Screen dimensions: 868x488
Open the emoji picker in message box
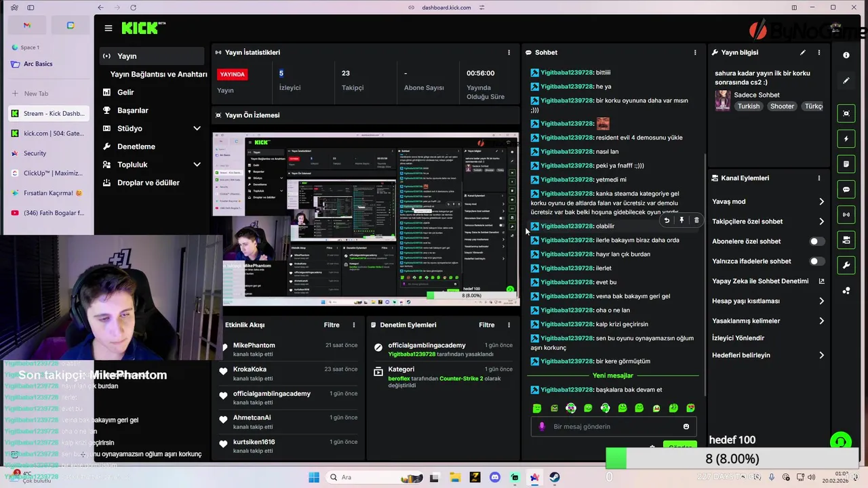[686, 427]
